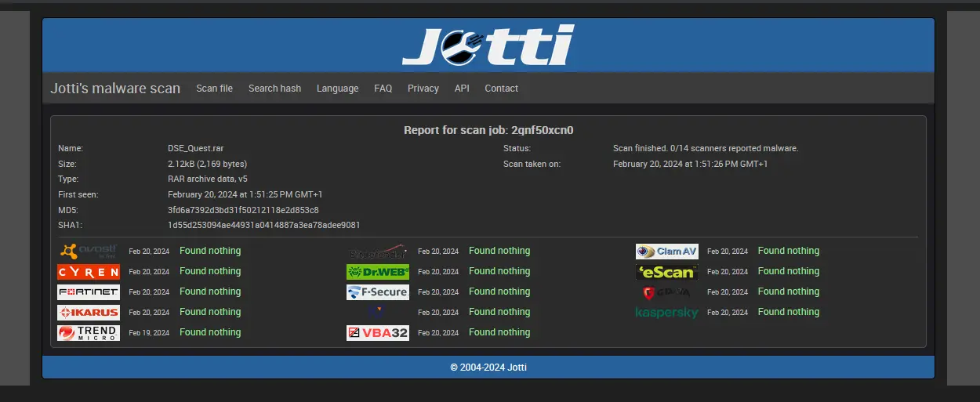The height and width of the screenshot is (402, 980).
Task: Click the Kaspersky scanner logo
Action: (x=667, y=313)
